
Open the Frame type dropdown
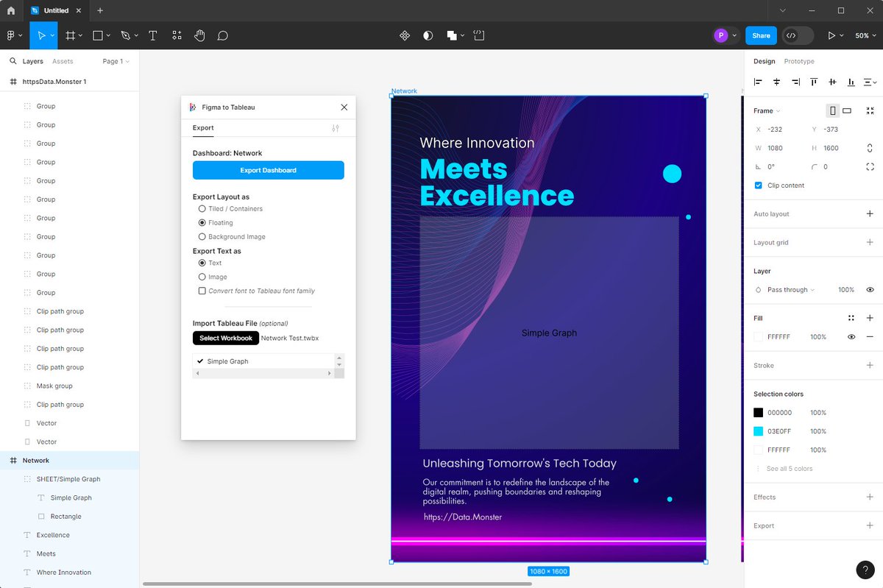(767, 111)
